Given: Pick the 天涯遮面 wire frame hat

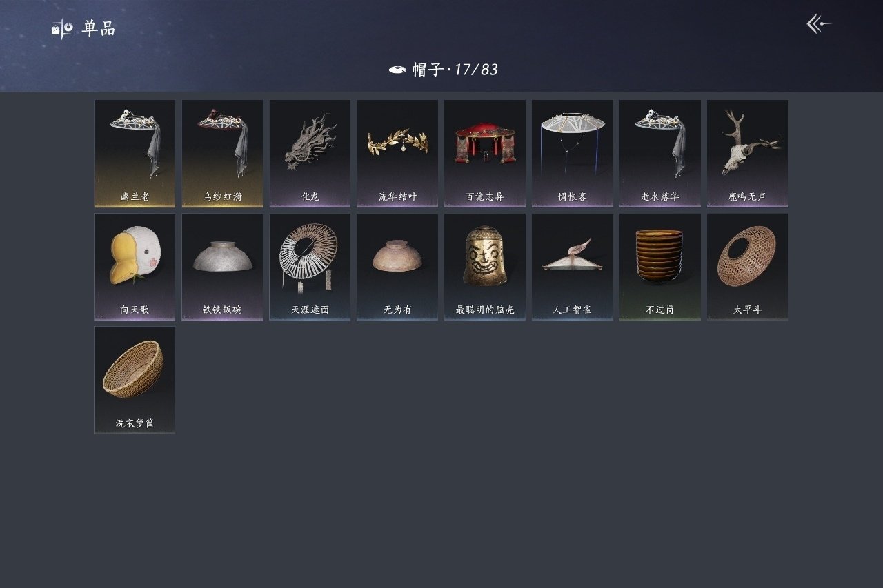Looking at the screenshot, I should [310, 267].
